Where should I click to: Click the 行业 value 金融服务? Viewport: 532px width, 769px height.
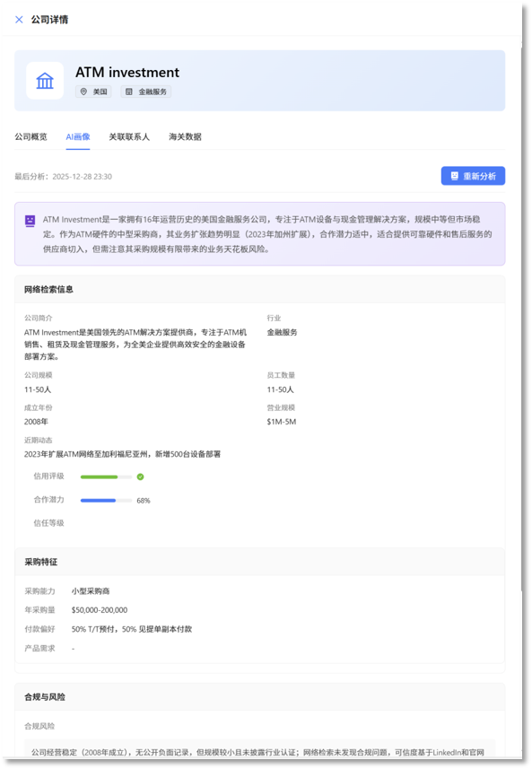click(282, 332)
